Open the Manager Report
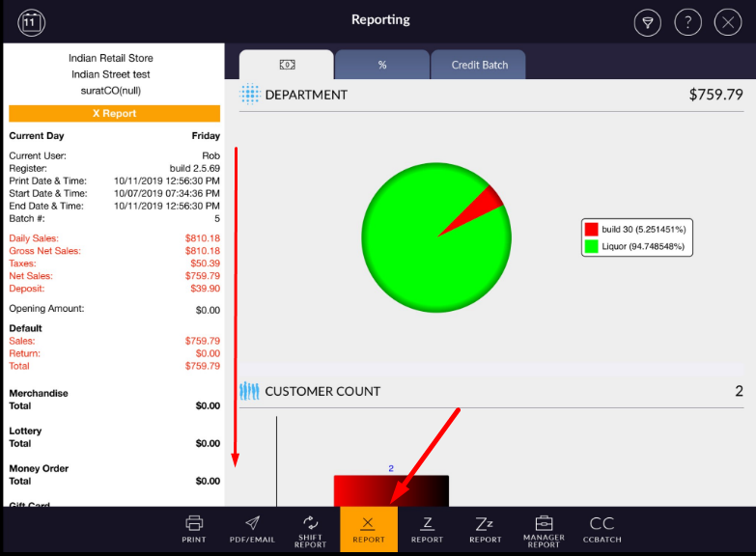756x556 pixels. 544,530
